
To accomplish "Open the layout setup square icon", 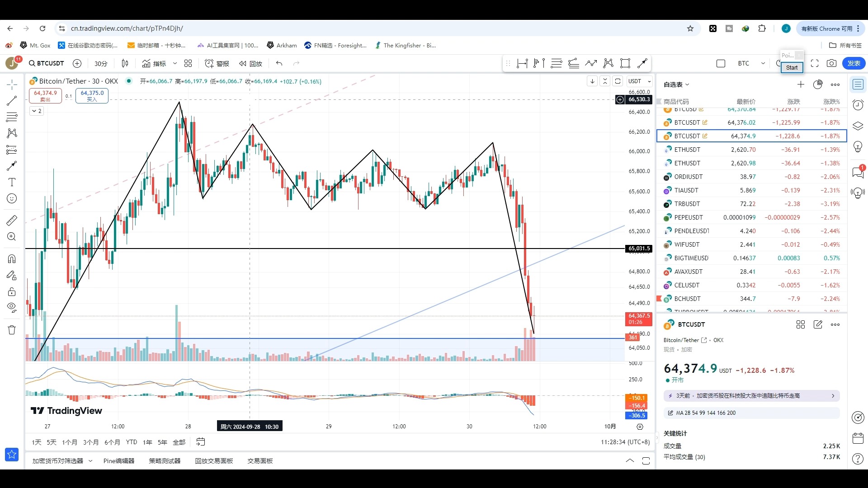I will [x=721, y=64].
